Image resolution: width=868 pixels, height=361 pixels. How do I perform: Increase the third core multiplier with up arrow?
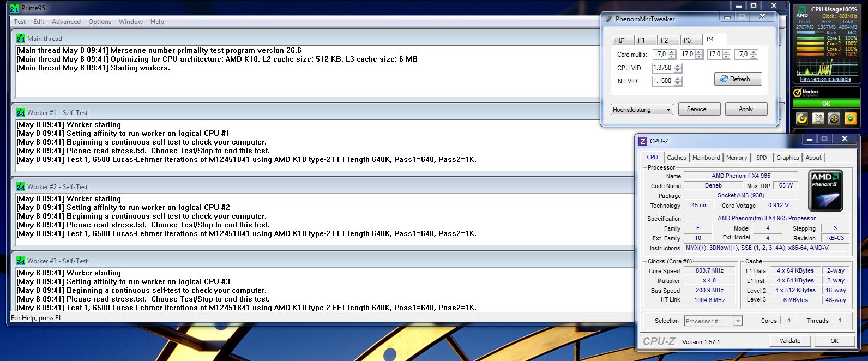[x=727, y=52]
